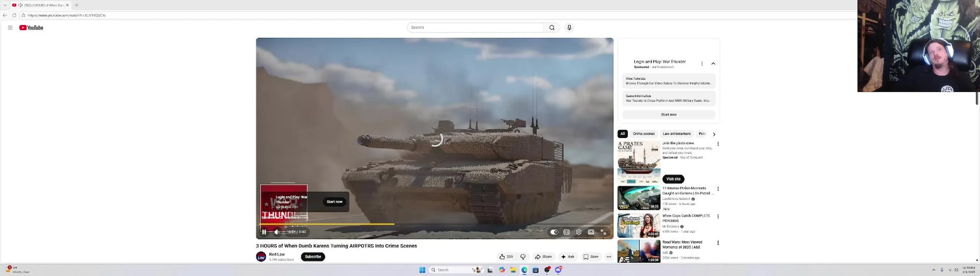The height and width of the screenshot is (276, 980).
Task: Open Microsoft Edge from the taskbar
Action: pyautogui.click(x=524, y=270)
